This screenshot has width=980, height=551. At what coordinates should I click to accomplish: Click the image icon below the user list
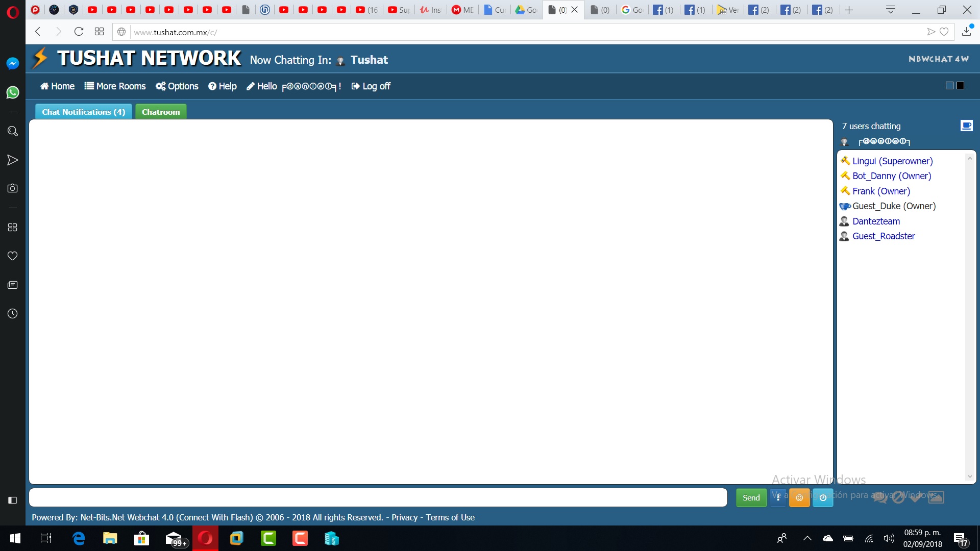point(936,497)
